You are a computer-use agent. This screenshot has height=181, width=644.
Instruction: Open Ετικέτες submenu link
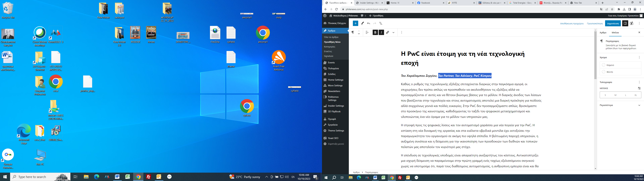pos(328,51)
